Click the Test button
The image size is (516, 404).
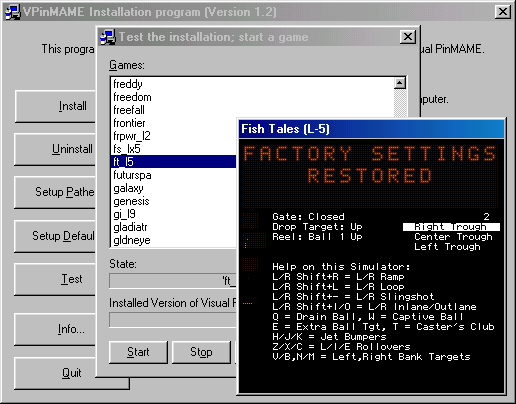click(x=55, y=279)
